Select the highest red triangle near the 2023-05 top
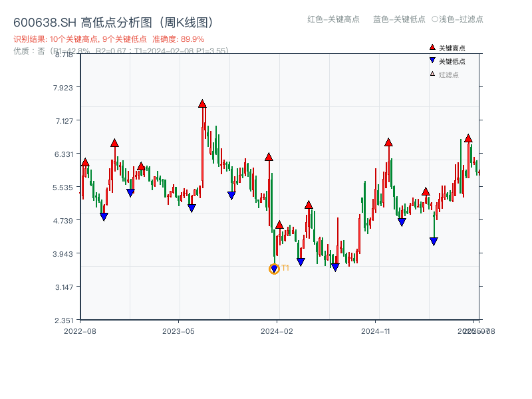 click(x=202, y=103)
